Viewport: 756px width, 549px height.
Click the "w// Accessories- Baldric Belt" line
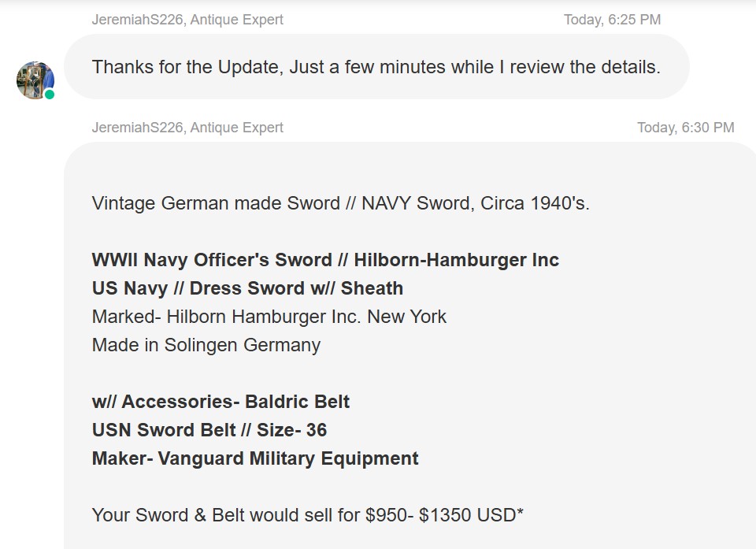(220, 402)
